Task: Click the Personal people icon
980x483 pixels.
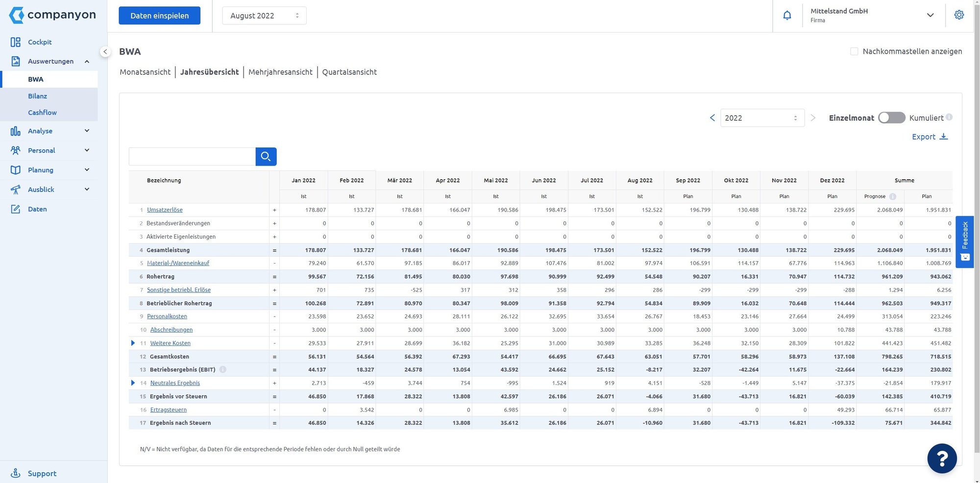Action: (16, 150)
